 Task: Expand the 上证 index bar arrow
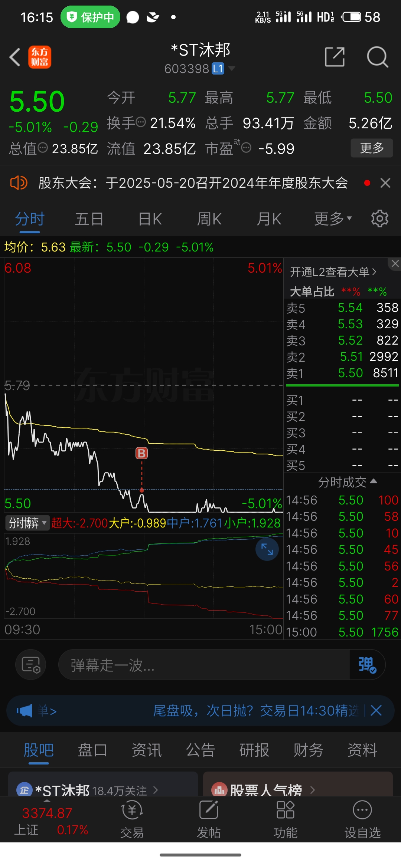pyautogui.click(x=46, y=800)
